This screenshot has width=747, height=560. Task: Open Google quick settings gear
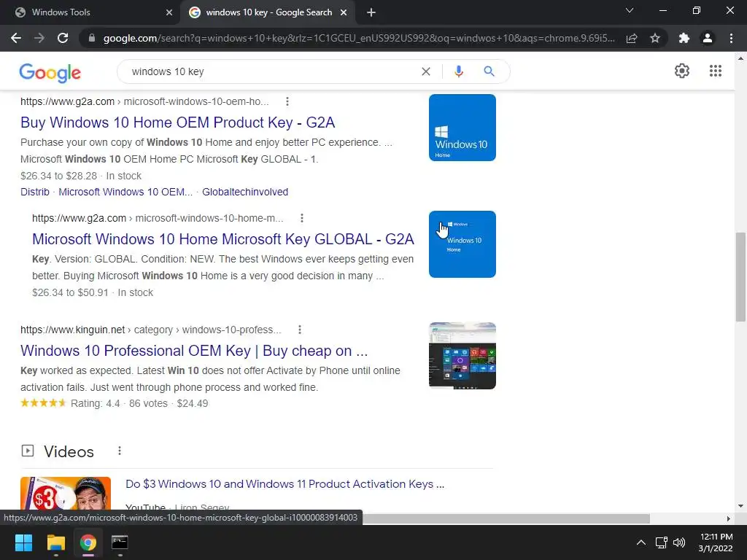coord(682,71)
